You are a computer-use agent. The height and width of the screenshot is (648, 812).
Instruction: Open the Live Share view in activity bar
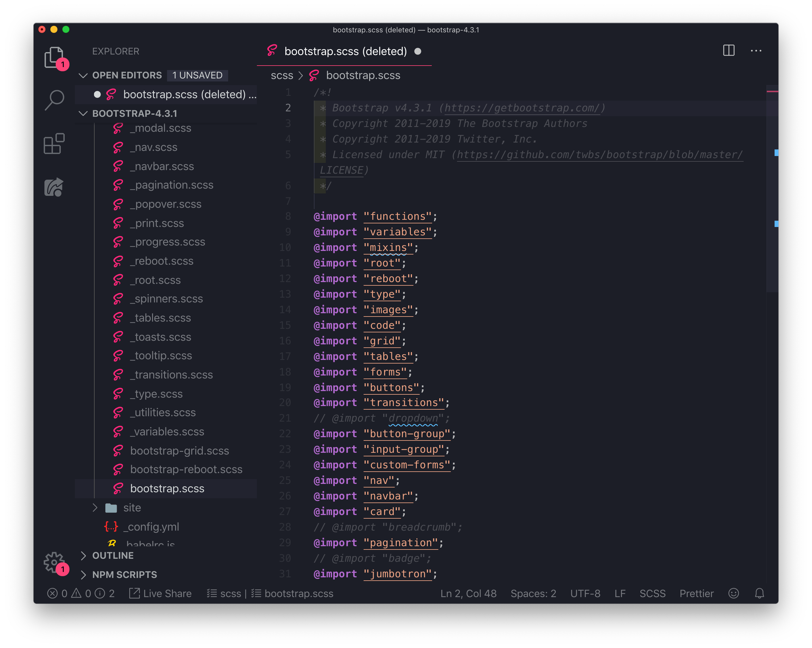point(54,187)
